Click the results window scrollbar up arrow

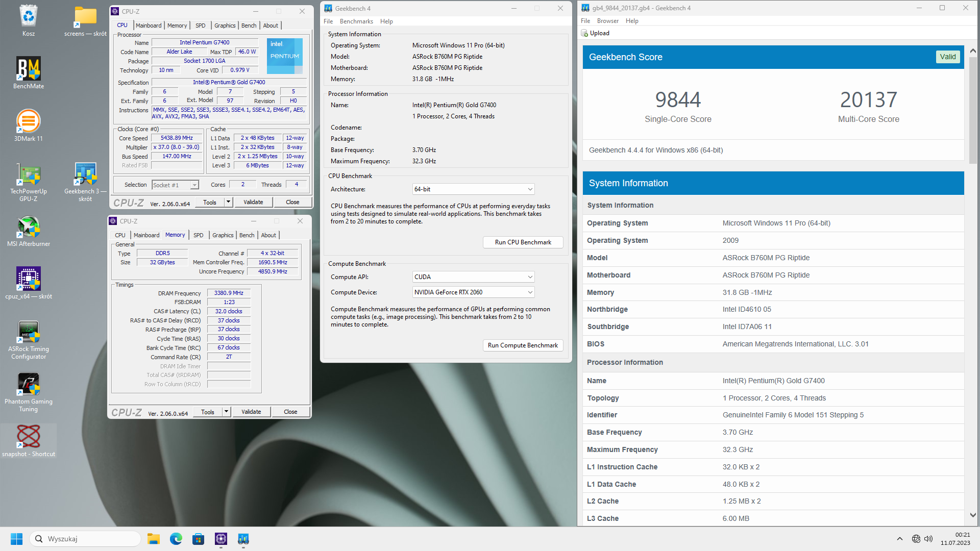(x=973, y=51)
